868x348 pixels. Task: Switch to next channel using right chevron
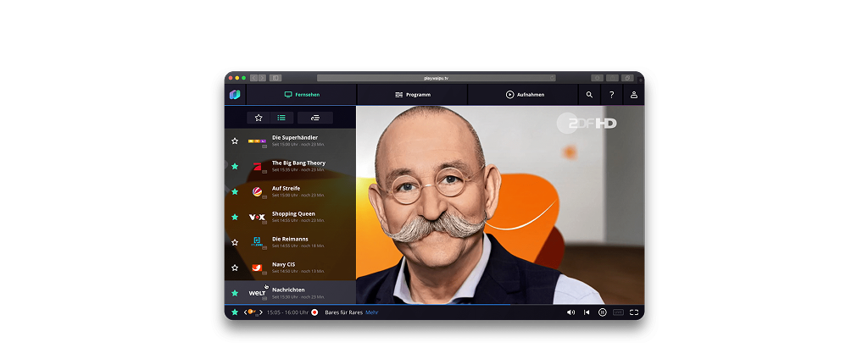263,312
